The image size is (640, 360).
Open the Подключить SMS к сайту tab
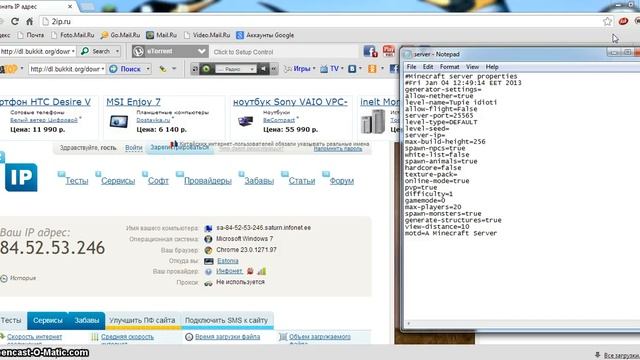(x=227, y=320)
